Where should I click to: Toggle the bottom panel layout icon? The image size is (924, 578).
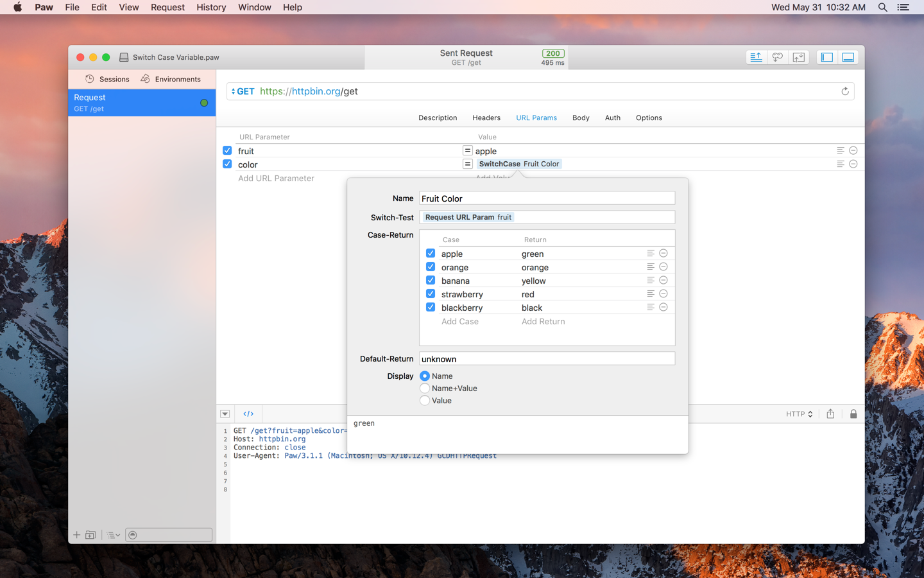[x=848, y=57]
